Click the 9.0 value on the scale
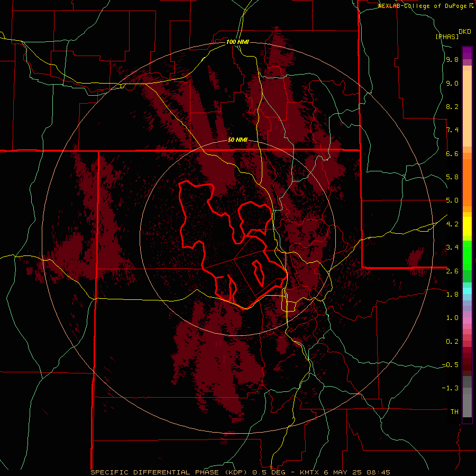This screenshot has height=476, width=476. [452, 83]
